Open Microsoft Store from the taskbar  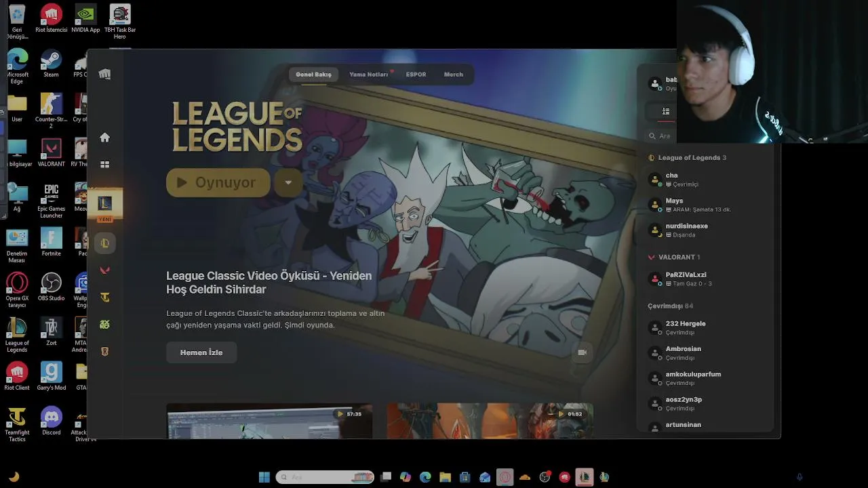[465, 477]
